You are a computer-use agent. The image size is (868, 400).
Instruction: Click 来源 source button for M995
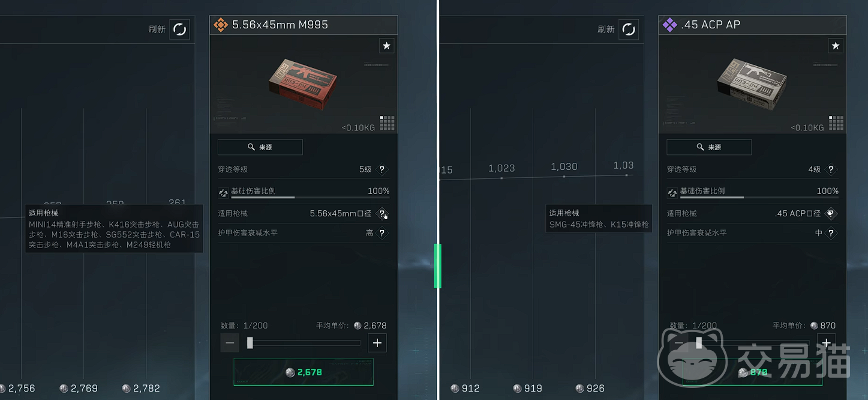click(260, 147)
